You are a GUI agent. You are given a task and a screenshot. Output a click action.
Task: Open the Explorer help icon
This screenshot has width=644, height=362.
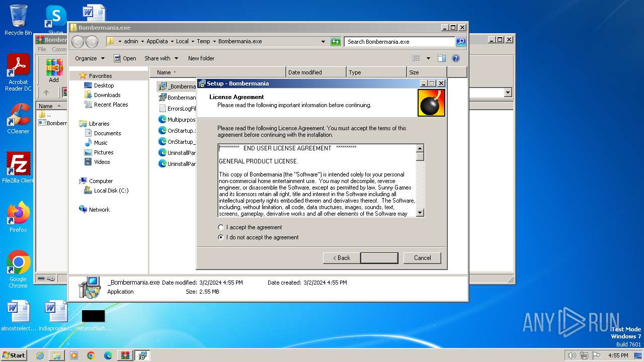(x=456, y=58)
